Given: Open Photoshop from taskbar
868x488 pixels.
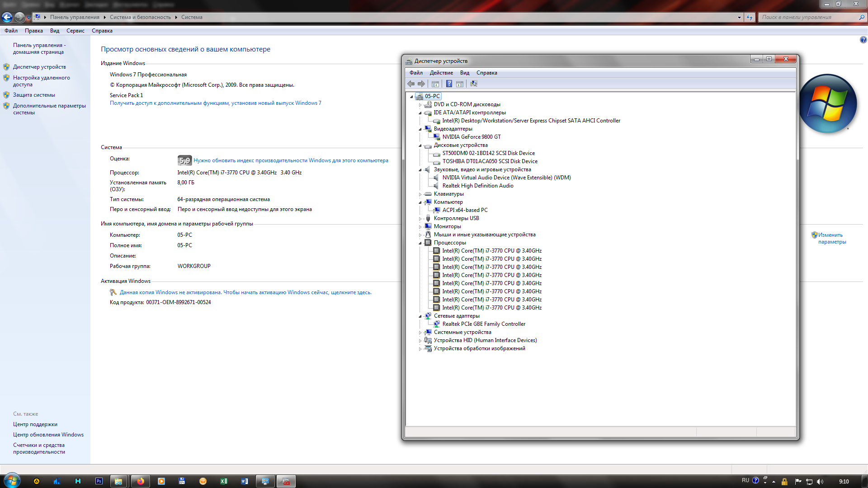Looking at the screenshot, I should point(99,481).
